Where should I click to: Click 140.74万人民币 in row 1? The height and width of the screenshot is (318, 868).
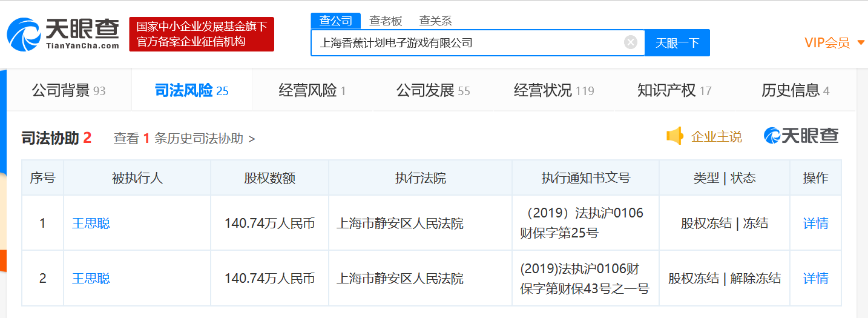270,224
